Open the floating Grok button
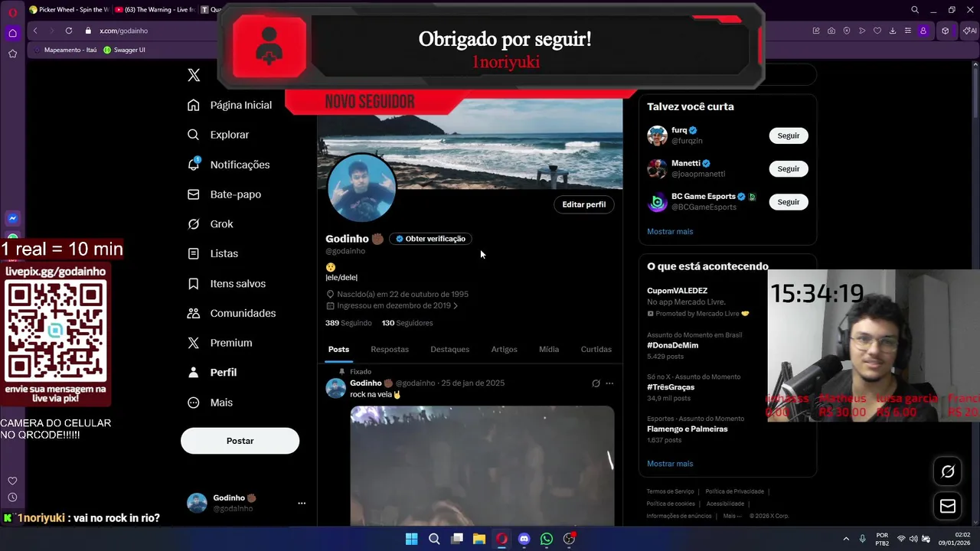Screen dimensions: 980x551 pos(948,471)
